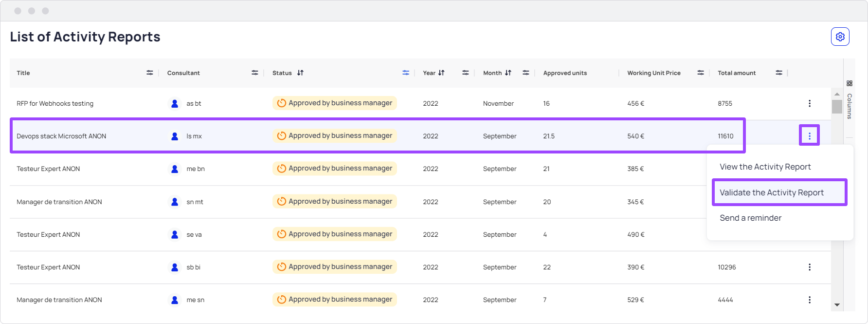Click the 529 € unit price cell
This screenshot has width=868, height=324.
635,300
